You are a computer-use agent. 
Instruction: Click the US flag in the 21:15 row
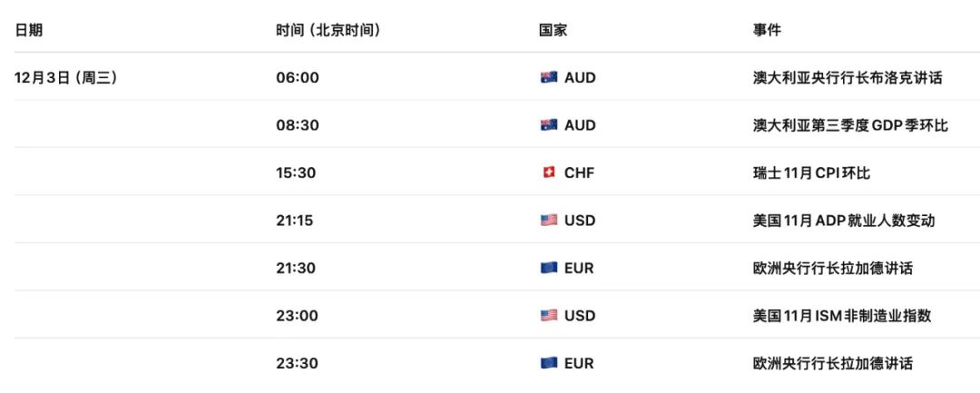[x=548, y=221]
